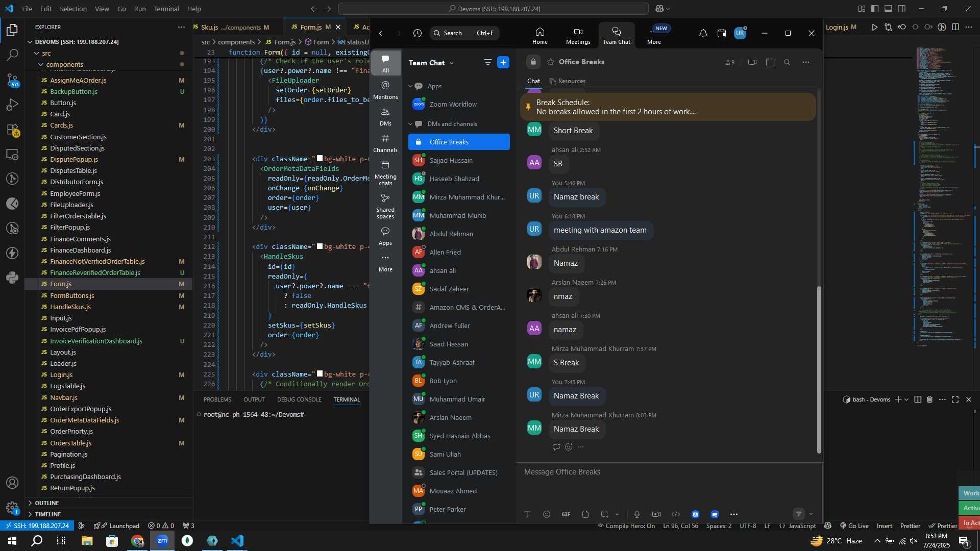Expand the TIMELINE section
Screen dimensions: 980x551
click(48, 514)
